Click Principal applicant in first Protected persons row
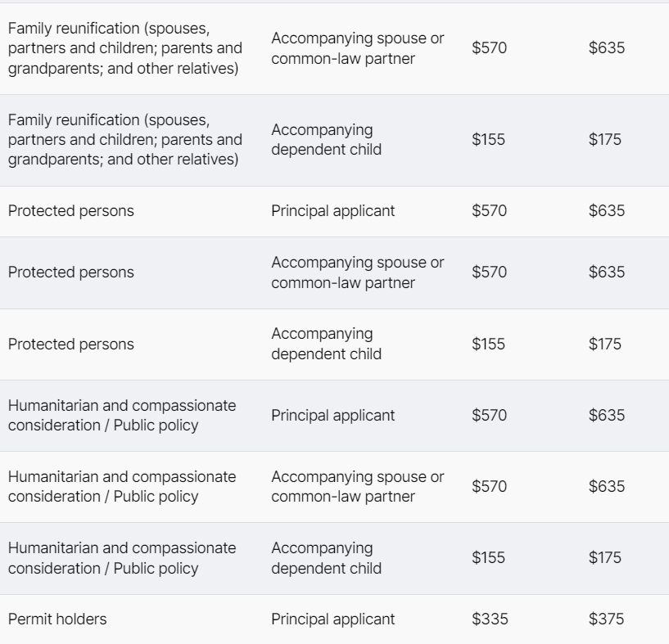669x644 pixels. click(332, 211)
